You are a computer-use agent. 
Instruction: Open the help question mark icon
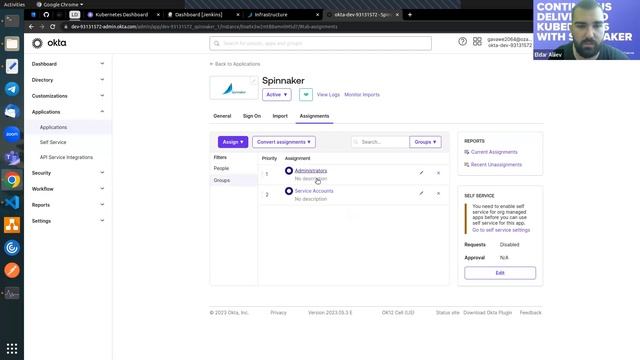462,41
